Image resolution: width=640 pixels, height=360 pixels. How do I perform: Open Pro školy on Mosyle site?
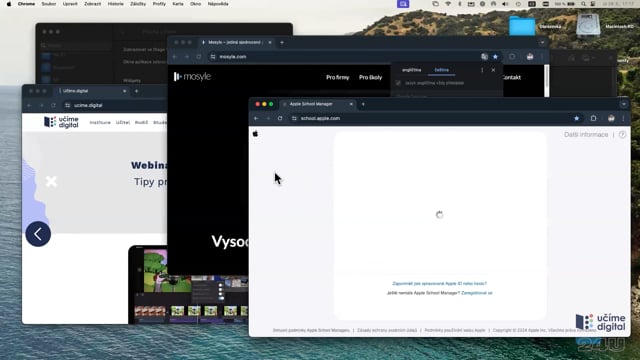371,77
